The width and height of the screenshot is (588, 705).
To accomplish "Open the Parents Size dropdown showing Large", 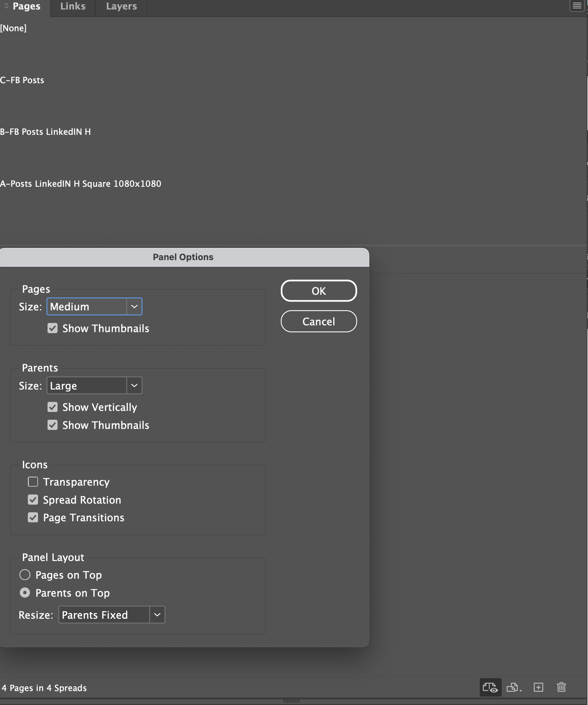I will tap(94, 385).
